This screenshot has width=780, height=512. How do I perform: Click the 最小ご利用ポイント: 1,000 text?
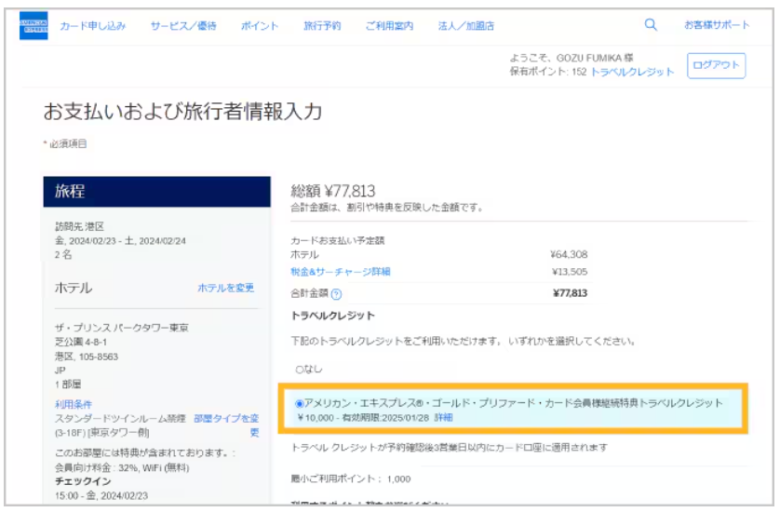point(351,479)
